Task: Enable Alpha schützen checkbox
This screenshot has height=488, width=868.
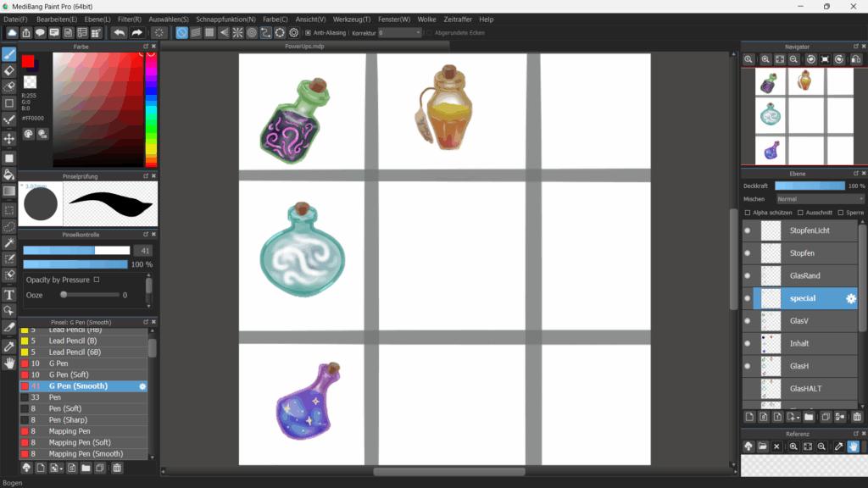Action: (x=747, y=213)
